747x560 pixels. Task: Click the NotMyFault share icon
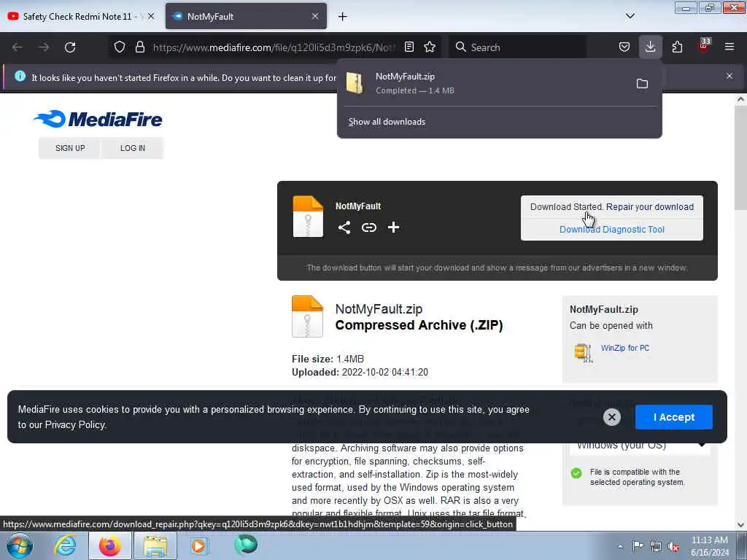tap(344, 227)
